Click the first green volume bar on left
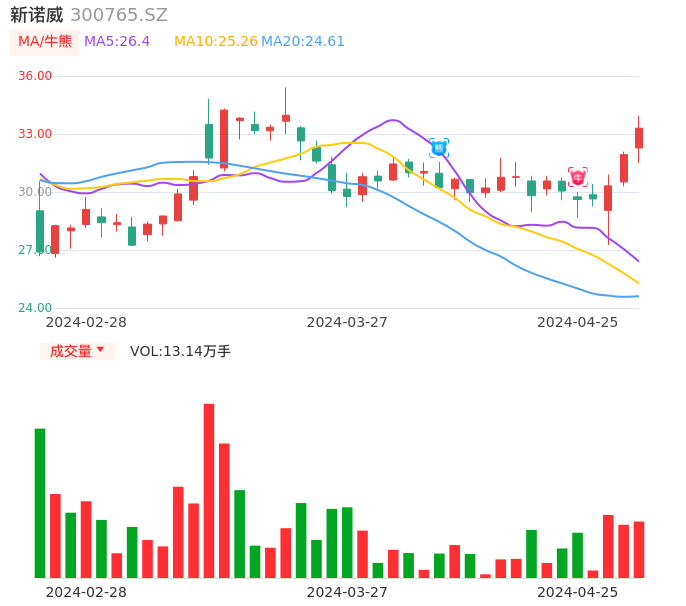The image size is (686, 606). 40,503
